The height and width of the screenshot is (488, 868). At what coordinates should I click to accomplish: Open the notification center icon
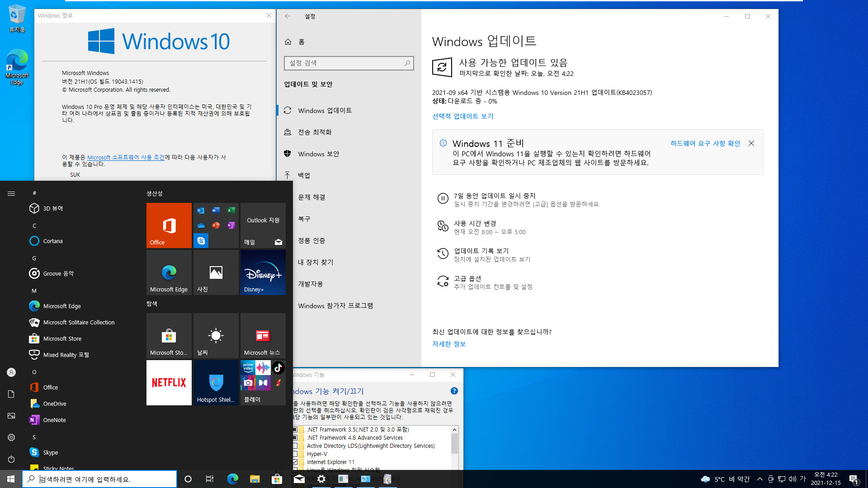click(x=854, y=479)
